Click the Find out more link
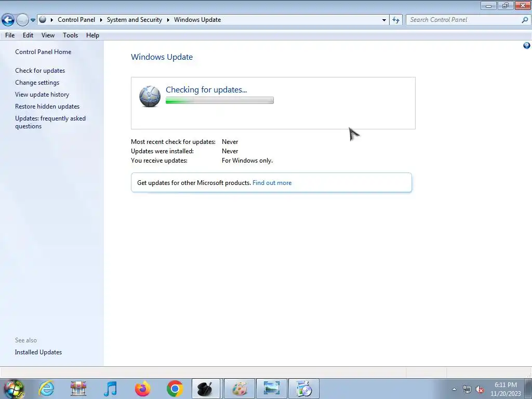This screenshot has width=532, height=399. [272, 183]
